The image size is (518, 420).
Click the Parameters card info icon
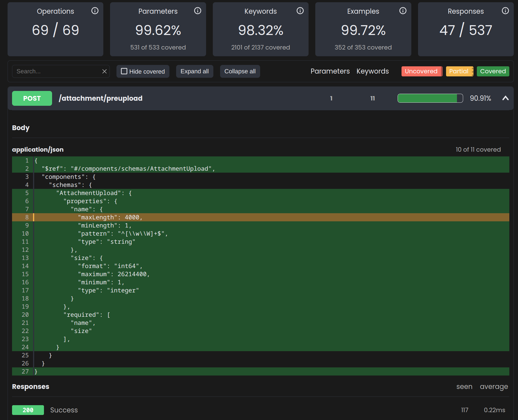[x=198, y=11]
